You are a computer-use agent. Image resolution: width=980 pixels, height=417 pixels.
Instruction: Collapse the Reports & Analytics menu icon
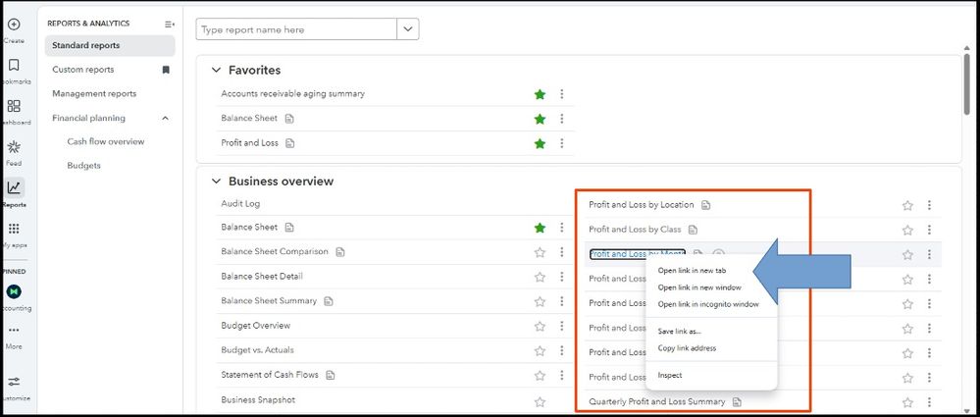pos(170,24)
